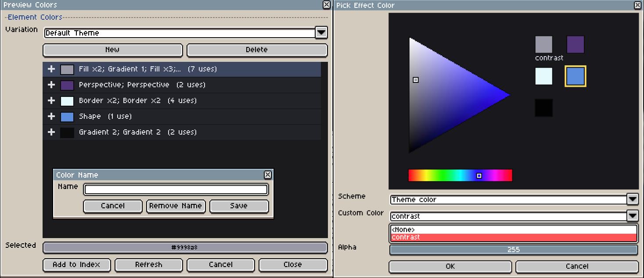644x278 pixels.
Task: Select 'Border x2; Border x2 (4 uses)' text
Action: pyautogui.click(x=138, y=100)
